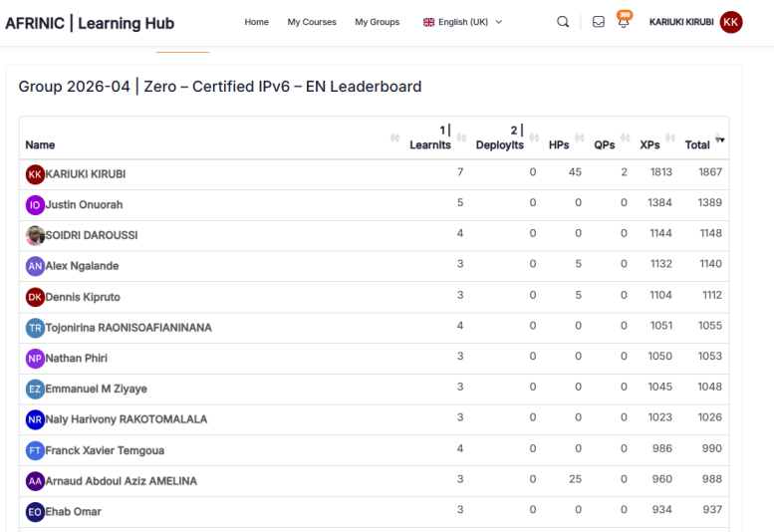Click KARIUKI KIRUBI's KK avatar in the table
Viewport: 774px width, 532px height.
pyautogui.click(x=35, y=174)
